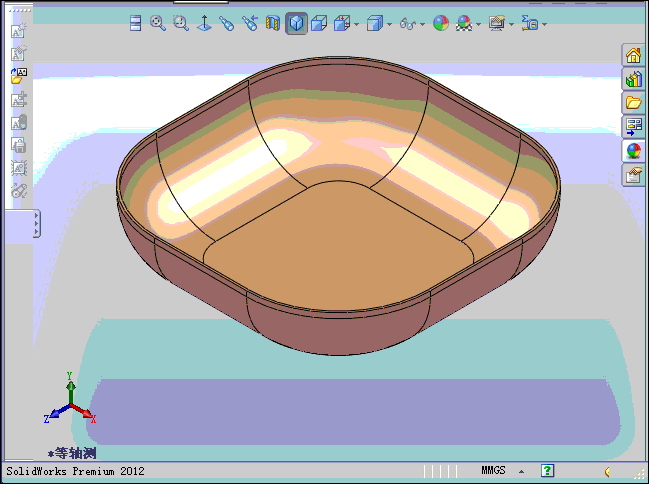Screen dimensions: 649x484
Task: Open the Custom Properties clipboard tab
Action: (633, 175)
